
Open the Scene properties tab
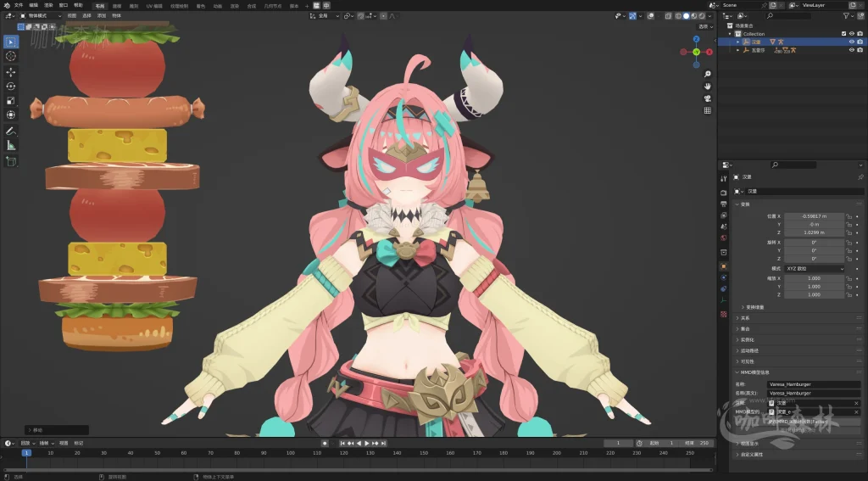click(x=724, y=227)
